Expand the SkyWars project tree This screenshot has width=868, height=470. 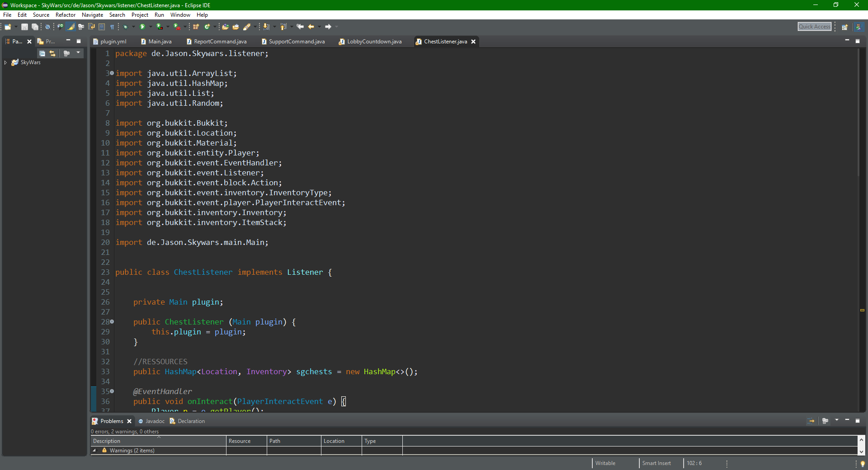click(5, 62)
